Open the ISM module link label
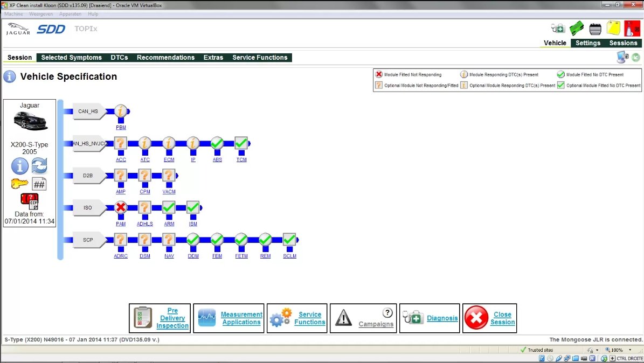644x363 pixels. tap(193, 224)
